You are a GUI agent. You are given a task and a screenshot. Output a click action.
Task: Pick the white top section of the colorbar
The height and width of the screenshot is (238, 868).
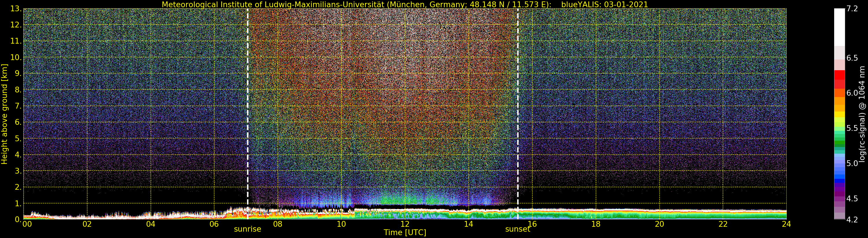(x=839, y=27)
